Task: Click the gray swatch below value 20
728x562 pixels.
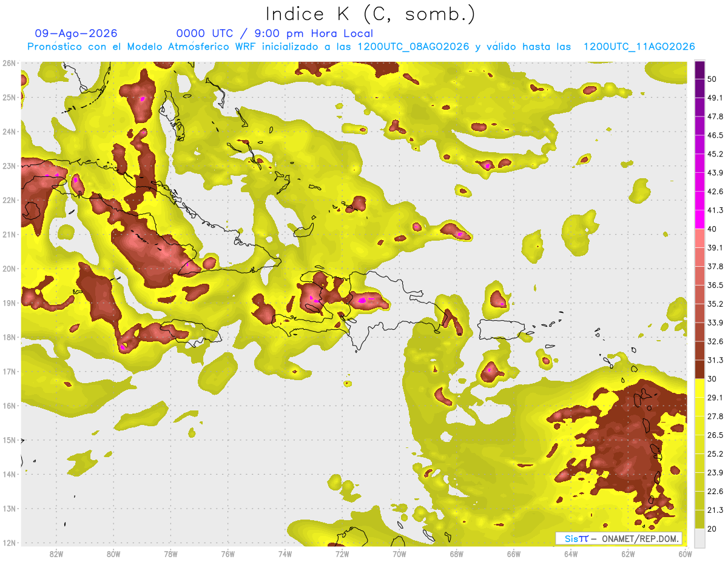Action: [x=699, y=538]
